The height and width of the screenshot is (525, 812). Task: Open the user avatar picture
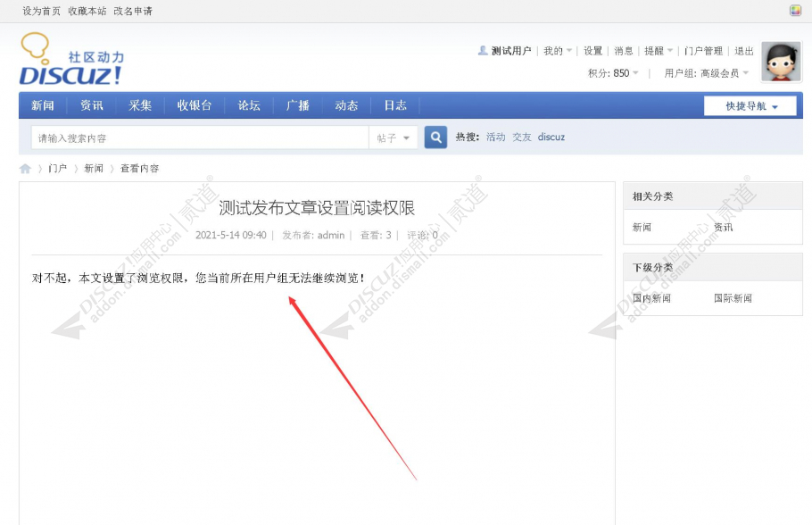pyautogui.click(x=781, y=62)
